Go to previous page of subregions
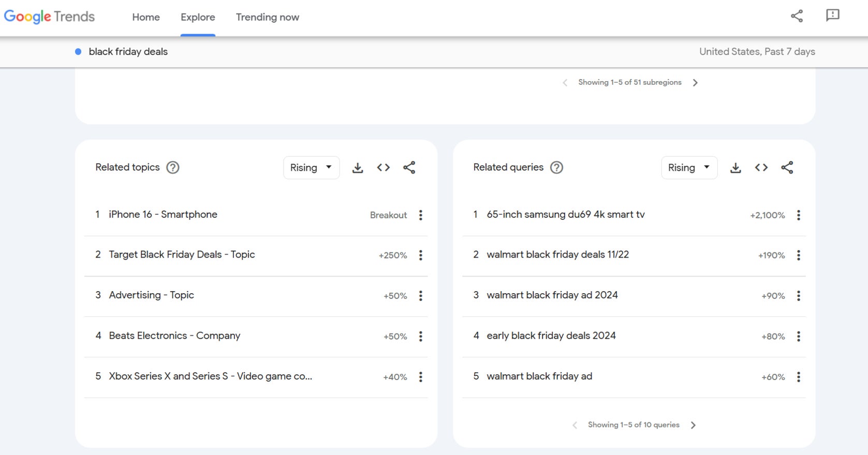This screenshot has width=868, height=455. [565, 83]
